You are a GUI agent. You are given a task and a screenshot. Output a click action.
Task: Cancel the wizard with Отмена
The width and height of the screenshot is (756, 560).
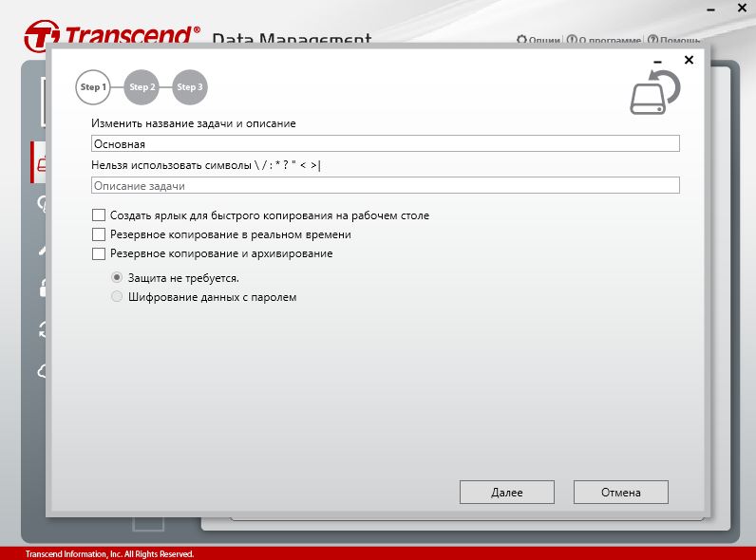(620, 492)
